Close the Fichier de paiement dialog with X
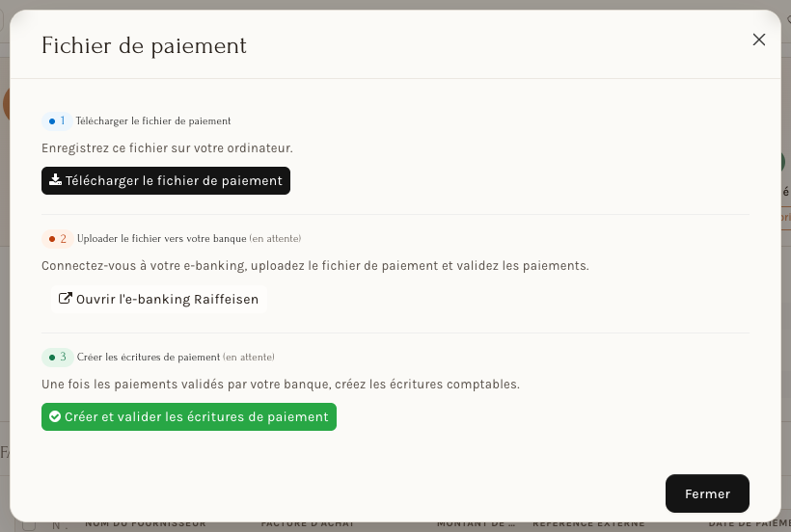 (x=759, y=40)
